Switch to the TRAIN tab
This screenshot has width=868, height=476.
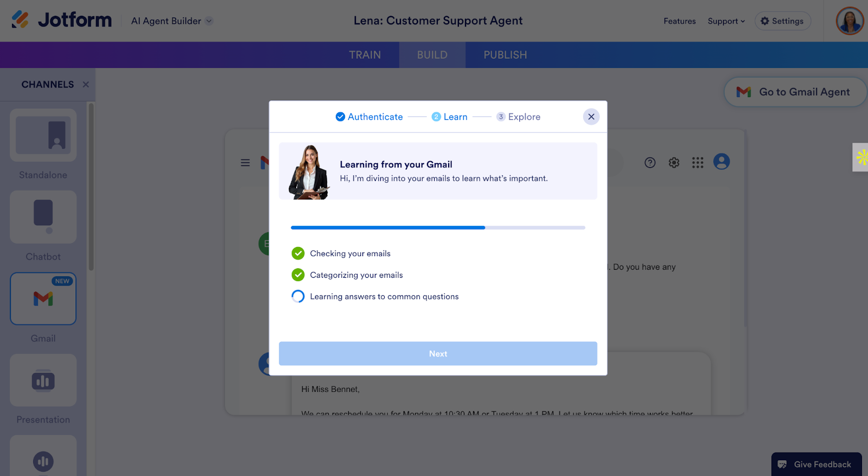pos(365,55)
